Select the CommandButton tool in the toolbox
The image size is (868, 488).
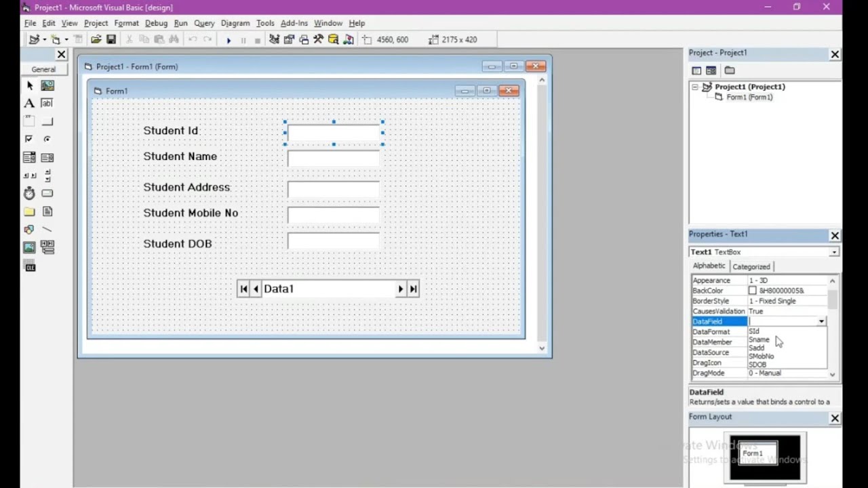coord(47,121)
